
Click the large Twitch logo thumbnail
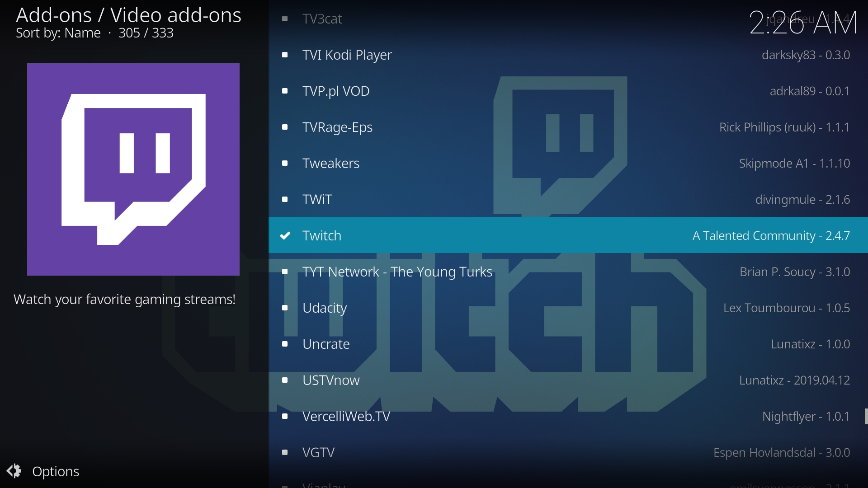pyautogui.click(x=133, y=169)
